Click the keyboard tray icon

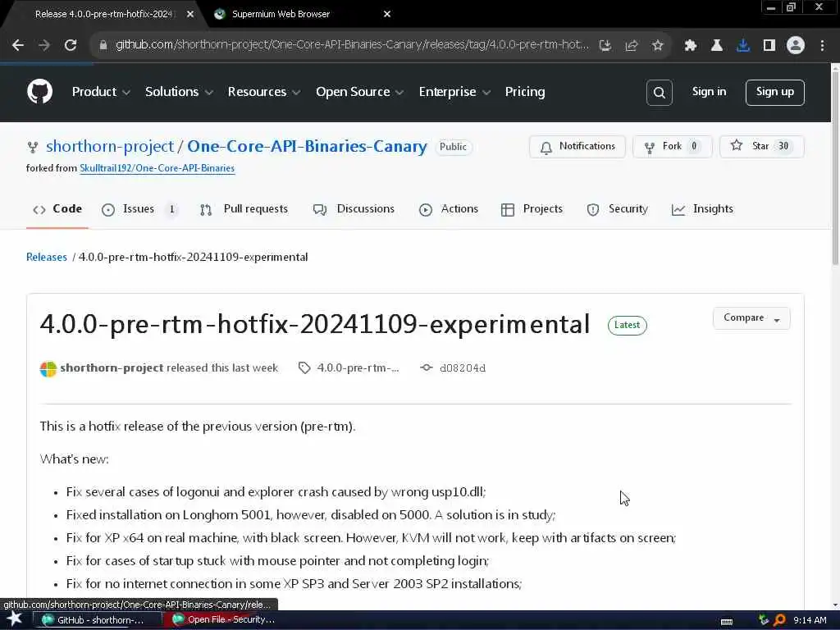[727, 622]
